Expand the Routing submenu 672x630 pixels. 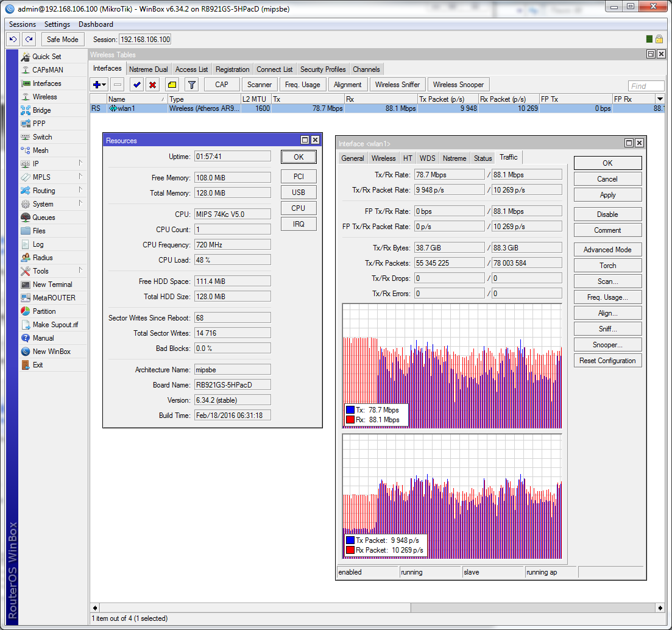[44, 191]
